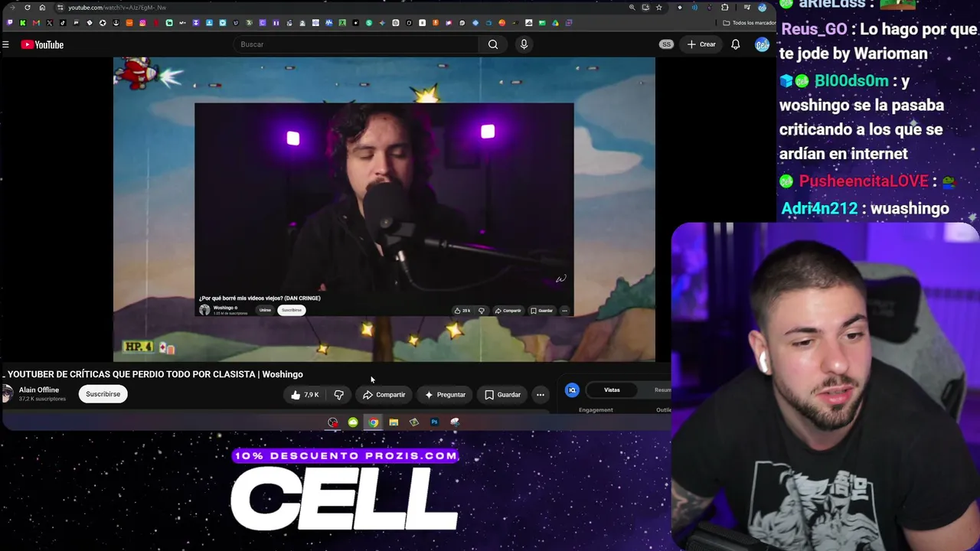Dislike the Alain Offline video

pyautogui.click(x=338, y=395)
